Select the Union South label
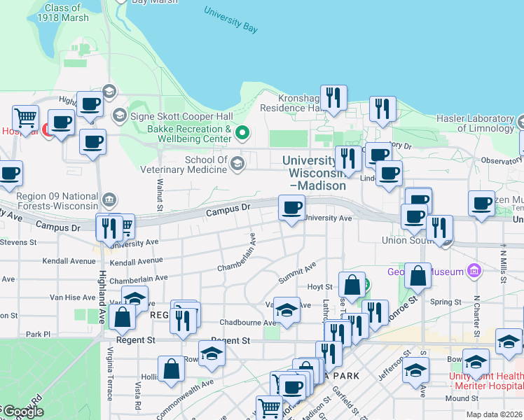This screenshot has height=420, width=524. (x=407, y=240)
